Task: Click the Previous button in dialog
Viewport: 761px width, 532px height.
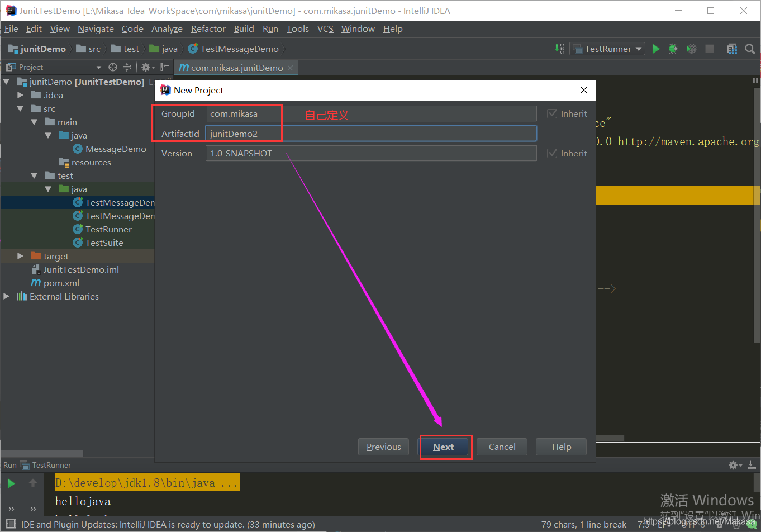Action: click(384, 447)
